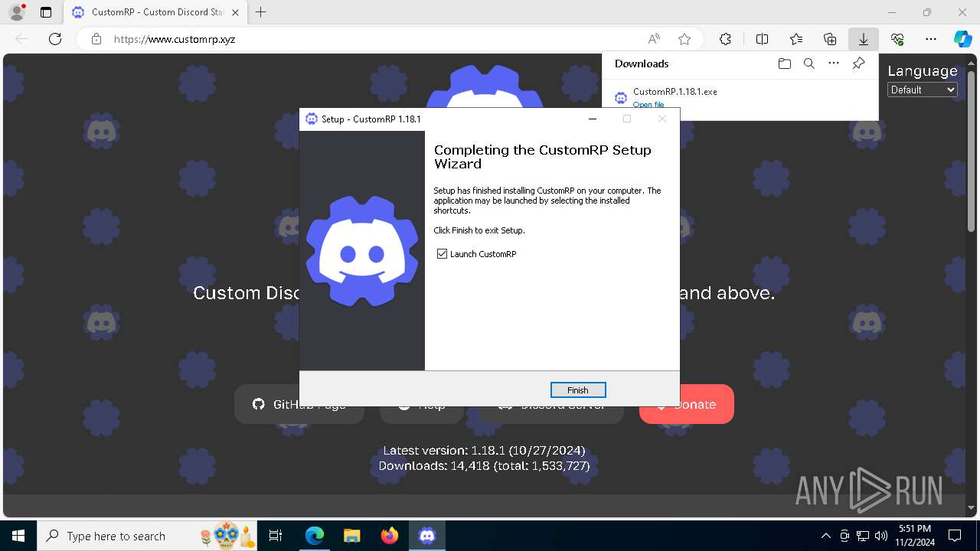The height and width of the screenshot is (551, 980).
Task: Go back in browser
Action: [x=21, y=39]
